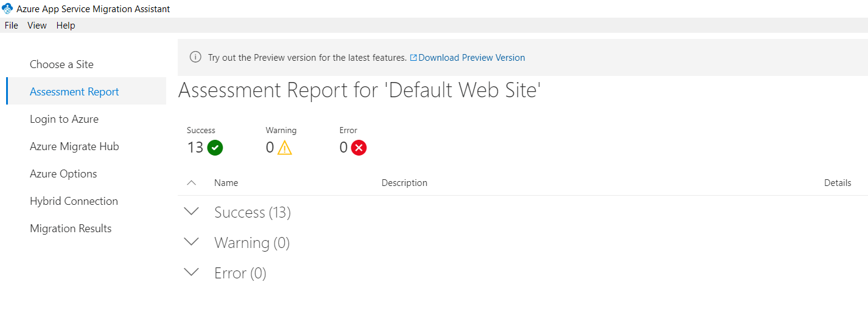Select the Assessment Report step
This screenshot has height=313, width=868.
coord(86,91)
